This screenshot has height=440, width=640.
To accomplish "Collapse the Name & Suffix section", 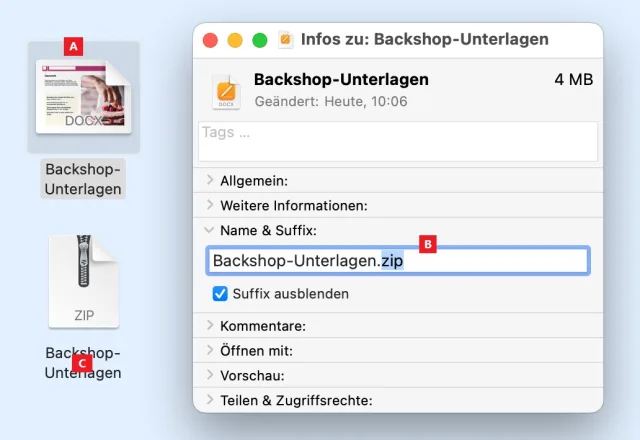I will tap(209, 230).
